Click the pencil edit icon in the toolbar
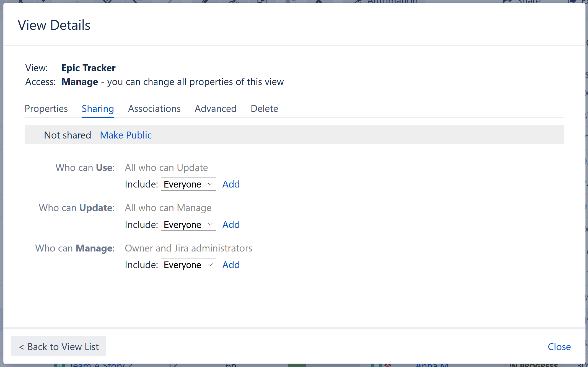588x367 pixels. (205, 2)
